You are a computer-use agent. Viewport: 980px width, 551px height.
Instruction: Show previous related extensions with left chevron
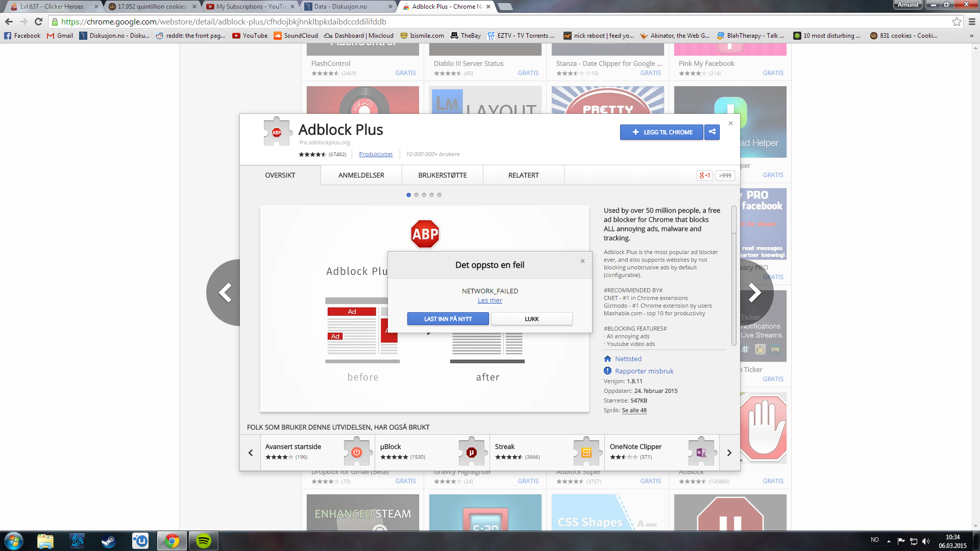pyautogui.click(x=251, y=453)
